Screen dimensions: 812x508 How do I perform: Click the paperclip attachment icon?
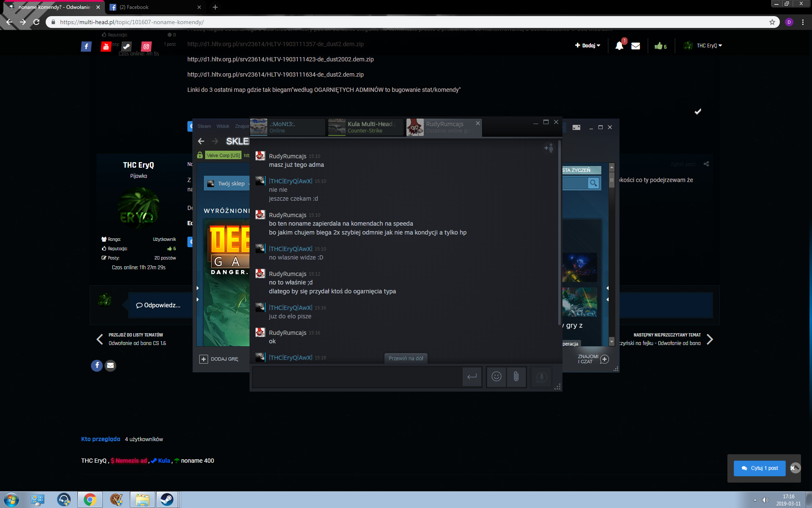[516, 377]
